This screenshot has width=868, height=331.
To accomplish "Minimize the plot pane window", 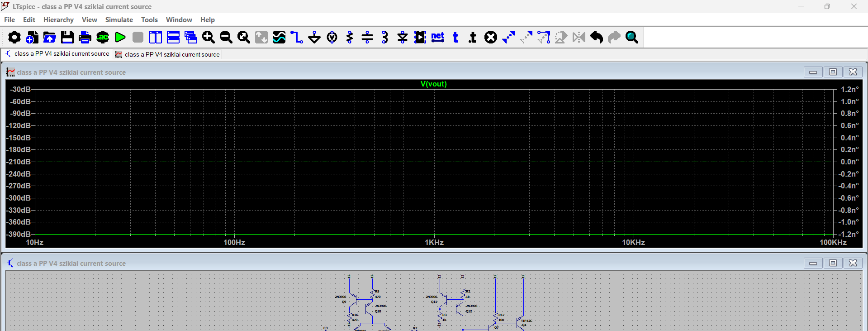I will click(813, 72).
